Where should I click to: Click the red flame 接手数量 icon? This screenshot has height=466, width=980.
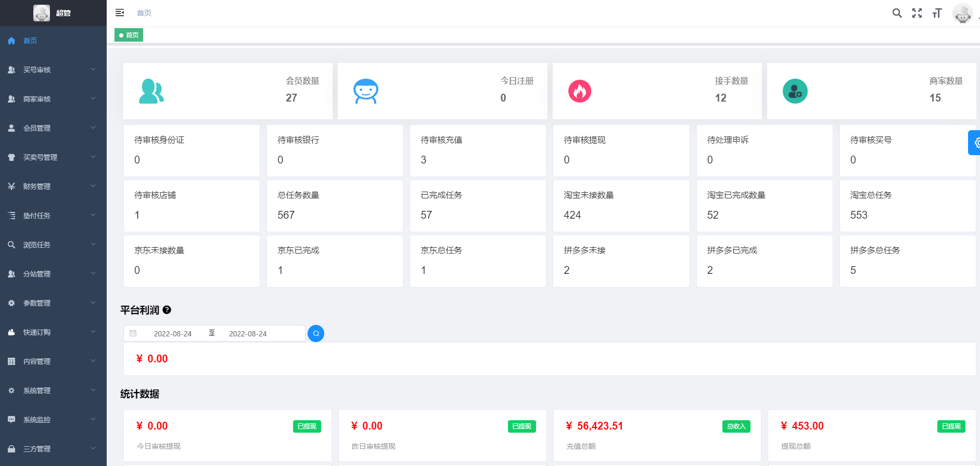click(579, 92)
